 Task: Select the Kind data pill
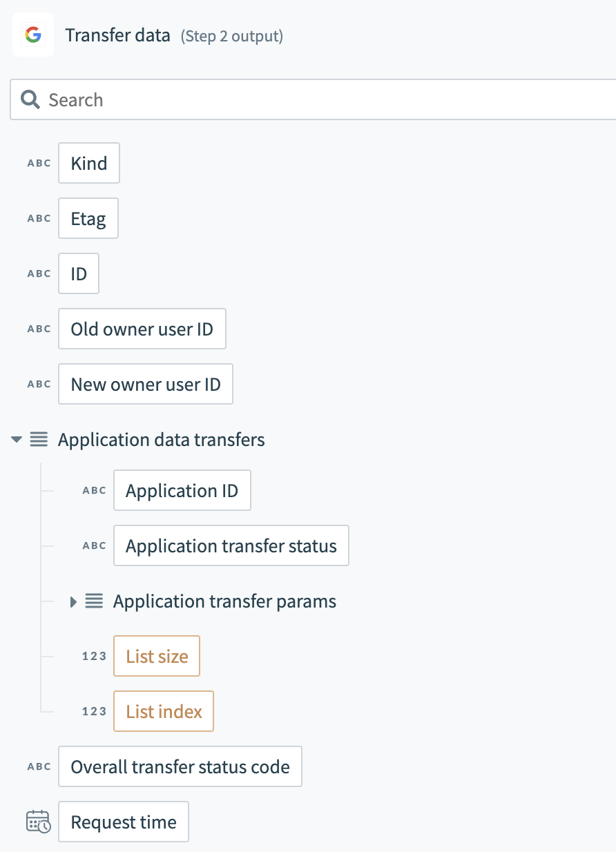(x=89, y=164)
